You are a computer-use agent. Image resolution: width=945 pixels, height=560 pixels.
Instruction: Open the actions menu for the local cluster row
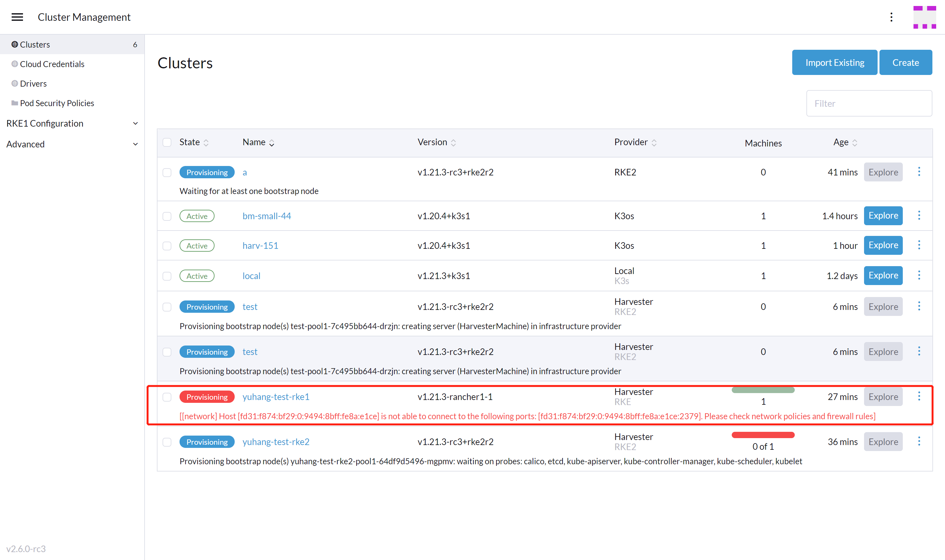click(919, 275)
